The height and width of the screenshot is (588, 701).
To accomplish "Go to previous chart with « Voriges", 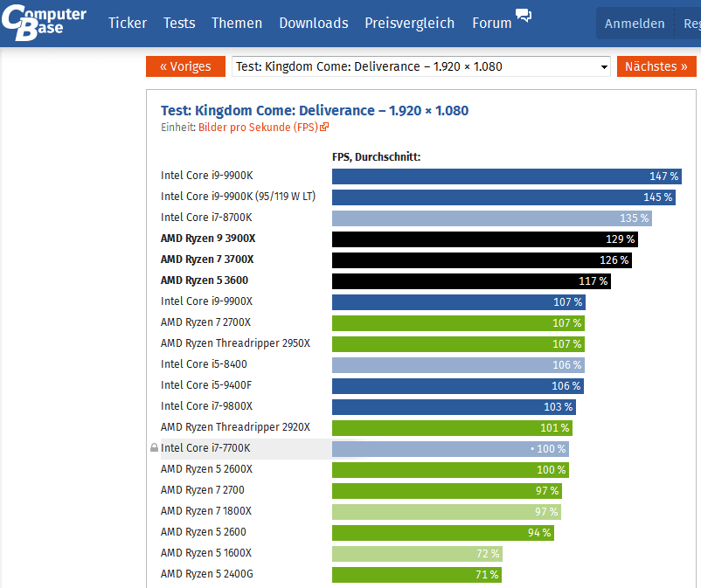I will (x=185, y=66).
